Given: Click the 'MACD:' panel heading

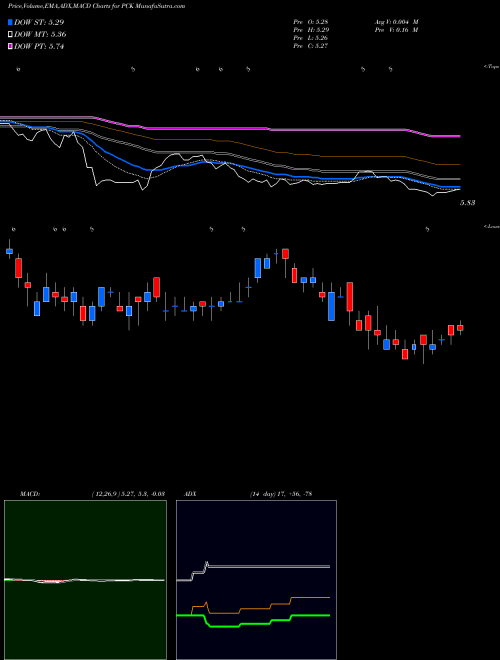Looking at the screenshot, I should 30,494.
